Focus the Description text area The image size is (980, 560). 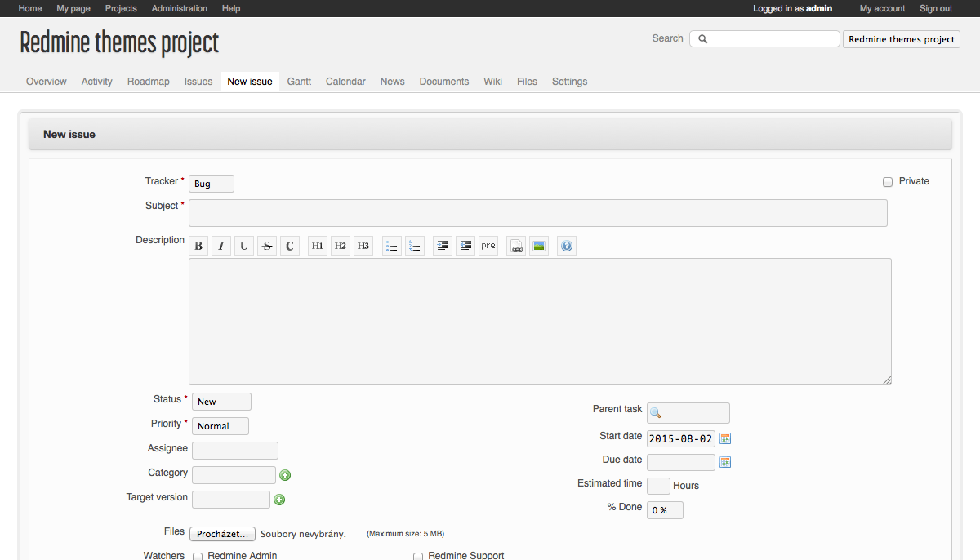[540, 322]
